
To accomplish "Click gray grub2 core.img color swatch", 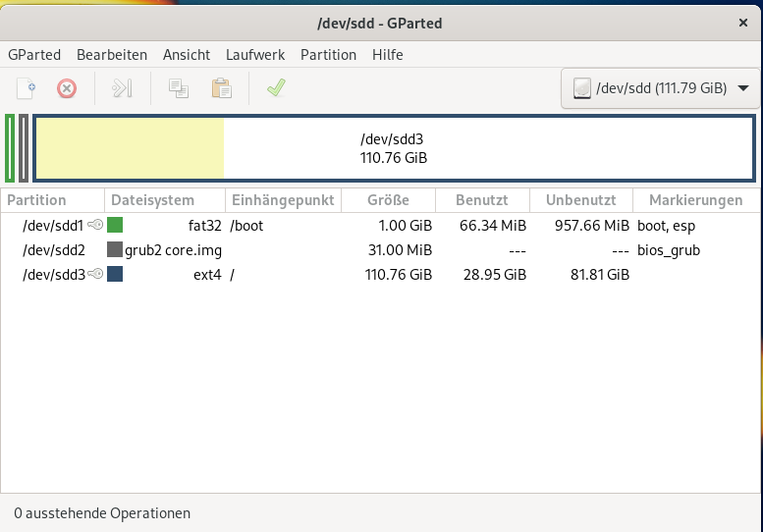I will click(115, 249).
